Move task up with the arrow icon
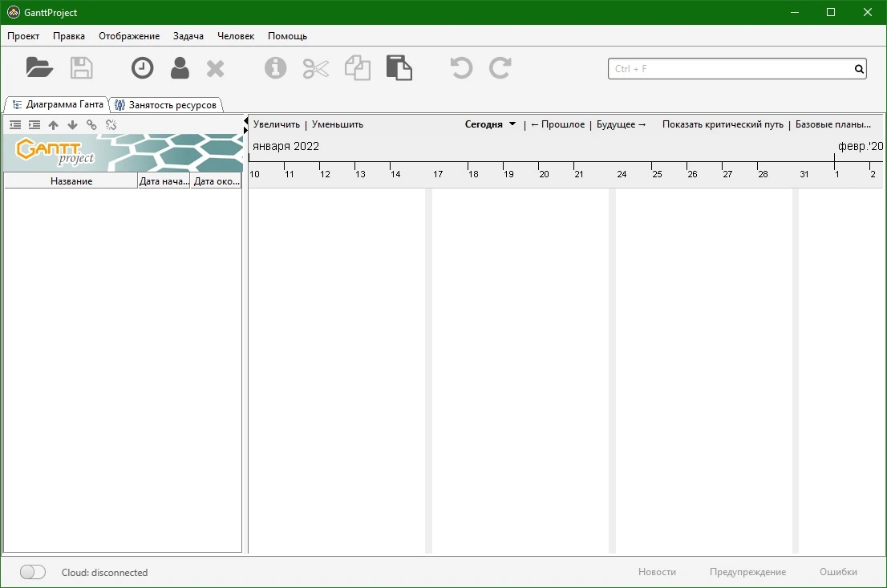The height and width of the screenshot is (588, 887). 53,125
